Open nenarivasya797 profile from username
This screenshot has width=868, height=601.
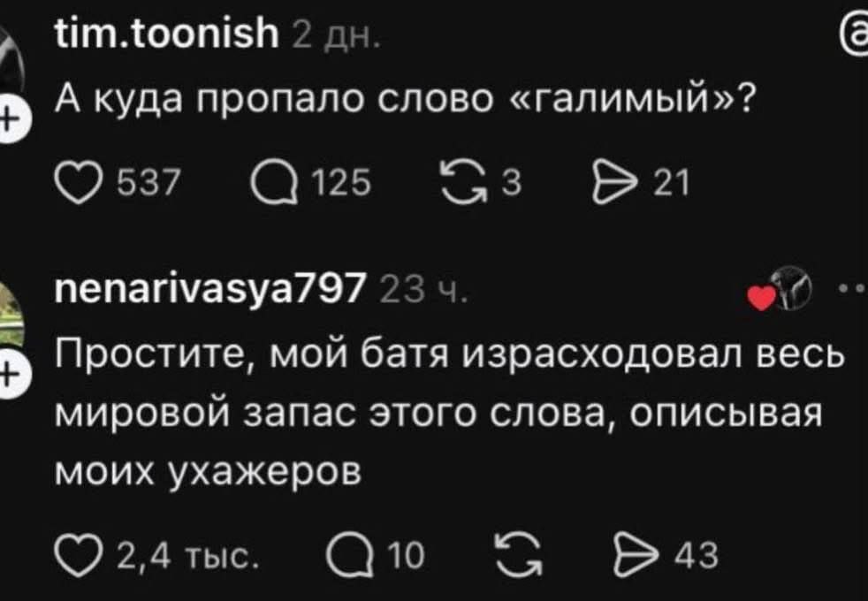(x=210, y=288)
